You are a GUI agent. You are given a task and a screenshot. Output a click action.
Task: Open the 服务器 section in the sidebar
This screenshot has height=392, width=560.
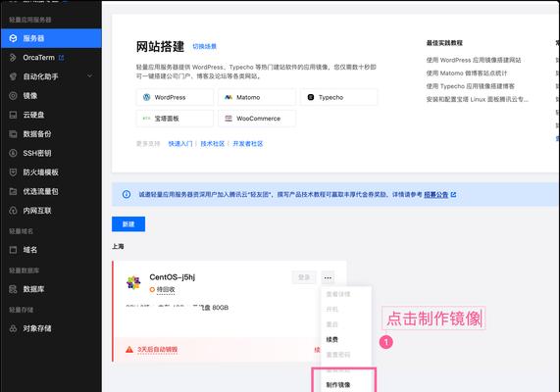(x=51, y=38)
